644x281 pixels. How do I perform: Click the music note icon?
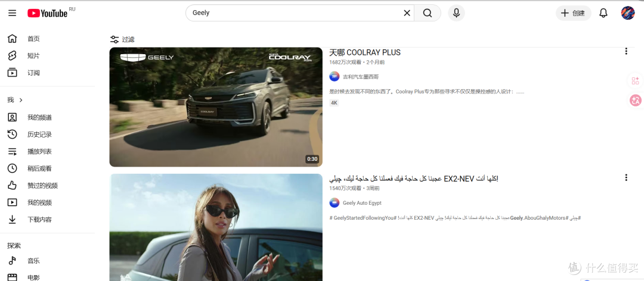[13, 261]
